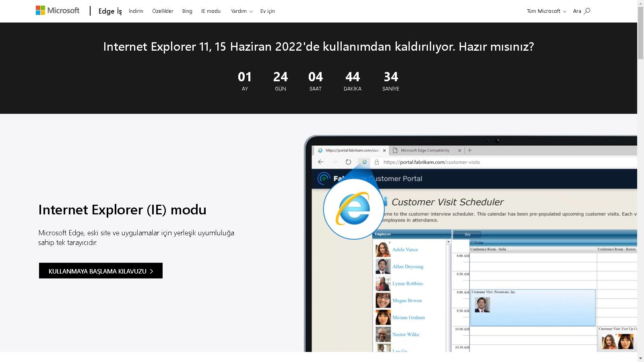The height and width of the screenshot is (362, 644).
Task: Go to the Bing menu item
Action: tap(187, 11)
